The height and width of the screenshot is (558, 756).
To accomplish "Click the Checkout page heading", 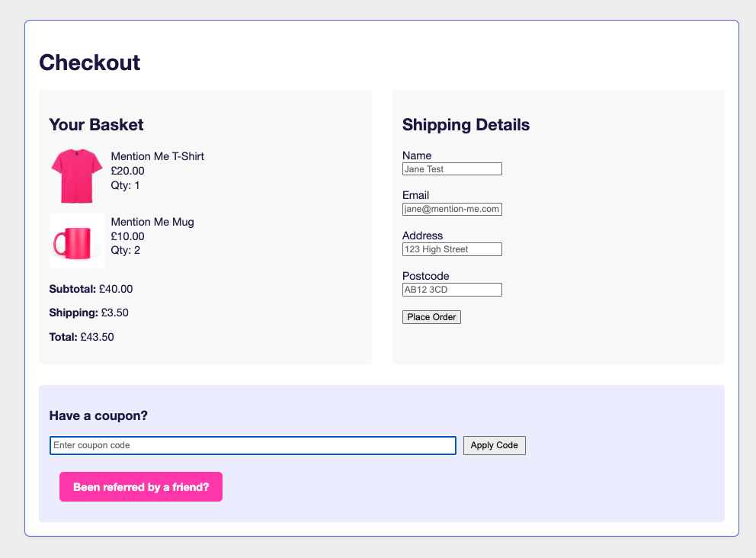I will pos(89,64).
